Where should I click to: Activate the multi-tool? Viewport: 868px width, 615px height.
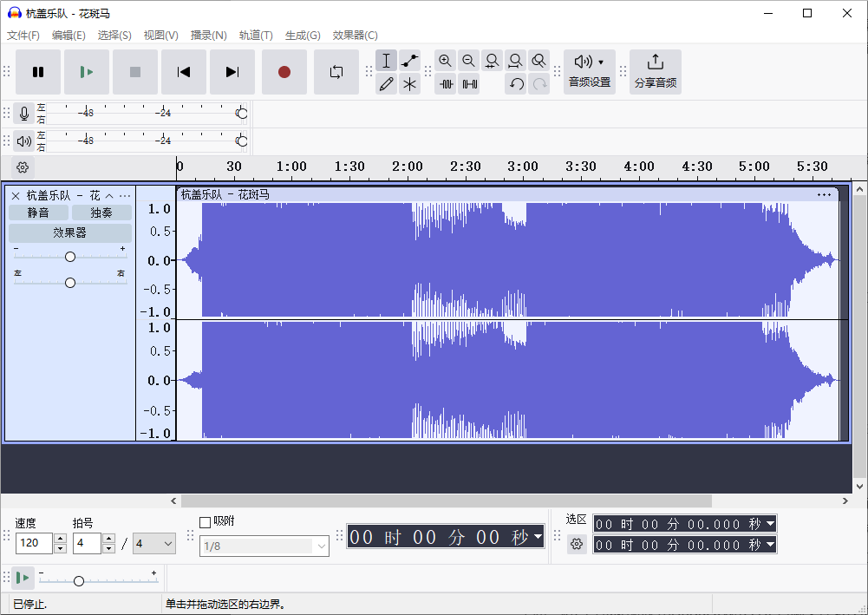pos(409,84)
